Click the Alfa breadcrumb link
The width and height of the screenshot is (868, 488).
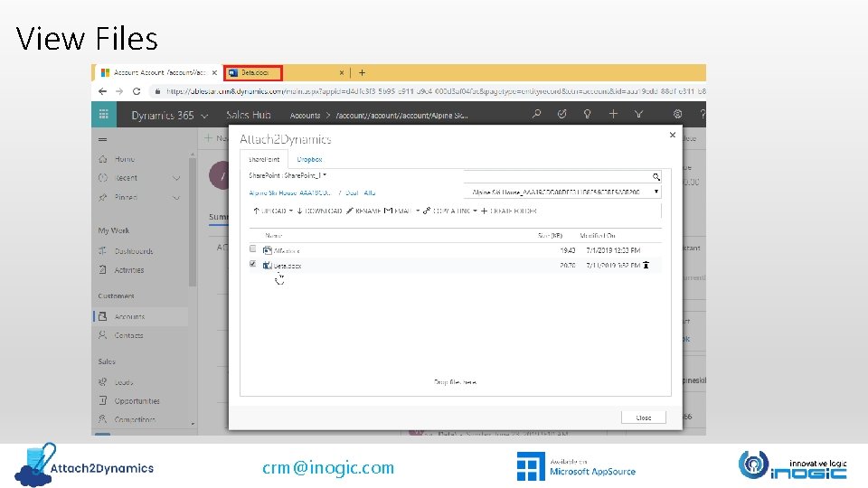[370, 193]
